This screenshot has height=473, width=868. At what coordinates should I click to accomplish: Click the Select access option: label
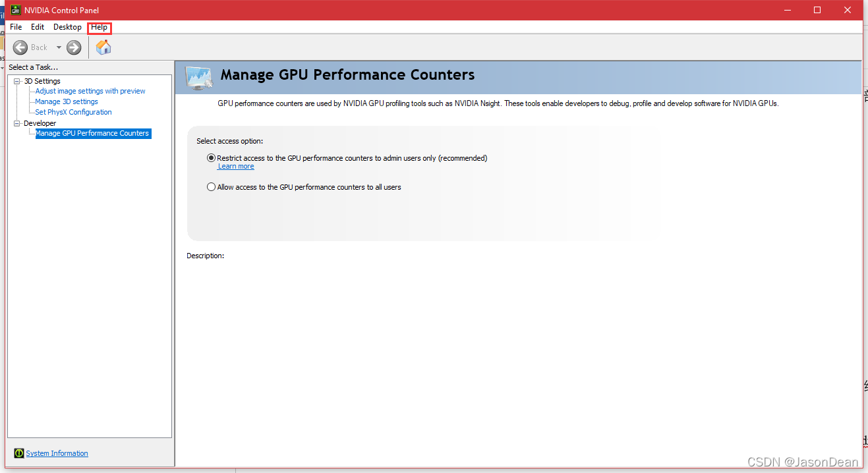[x=230, y=141]
